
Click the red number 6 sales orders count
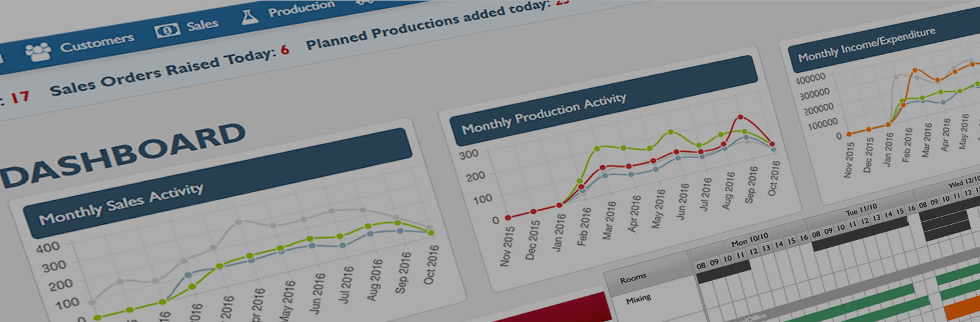[285, 50]
